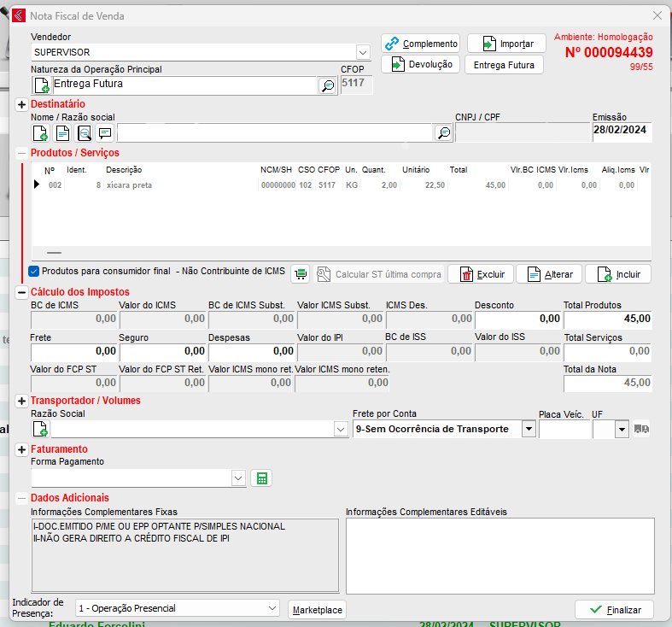The height and width of the screenshot is (627, 672).
Task: Click the Entrega Futura button
Action: 504,65
